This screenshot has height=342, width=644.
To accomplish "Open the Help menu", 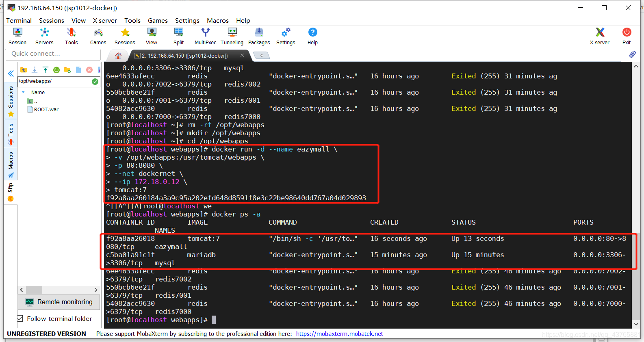I will click(243, 20).
